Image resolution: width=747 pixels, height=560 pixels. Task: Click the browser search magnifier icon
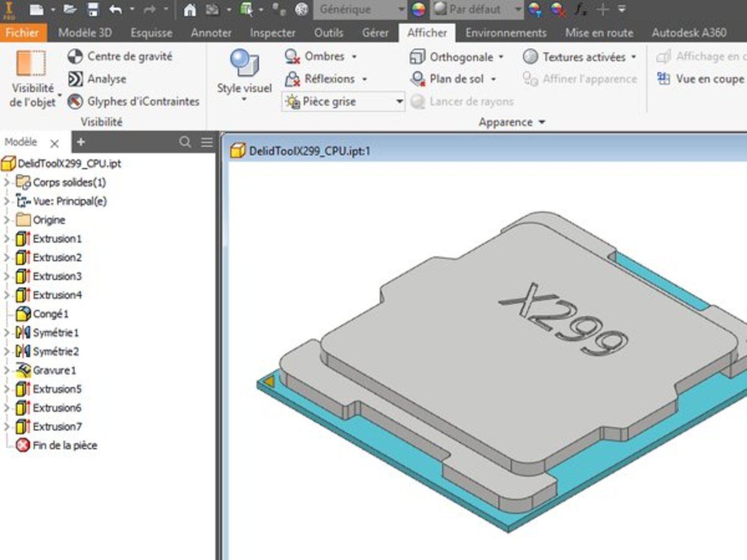click(185, 142)
